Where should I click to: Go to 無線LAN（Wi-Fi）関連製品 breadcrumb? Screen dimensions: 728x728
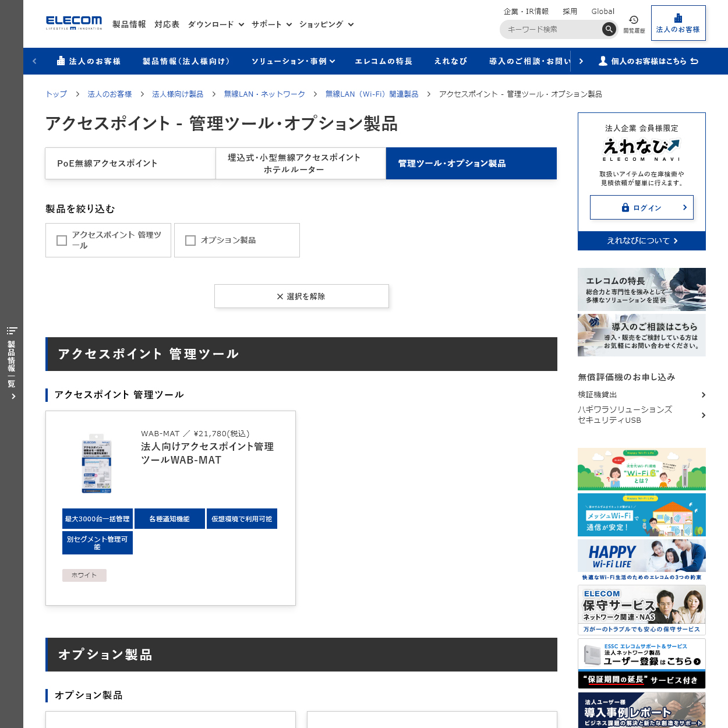coord(372,94)
